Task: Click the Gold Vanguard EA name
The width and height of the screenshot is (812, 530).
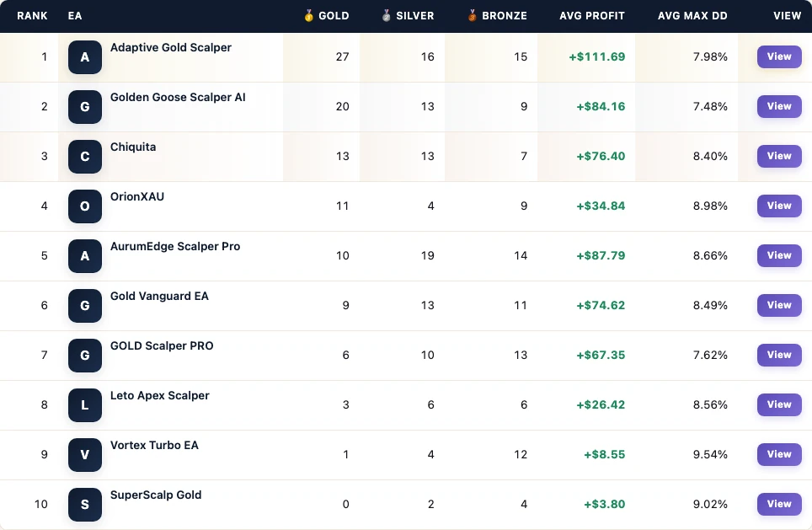Action: tap(159, 297)
